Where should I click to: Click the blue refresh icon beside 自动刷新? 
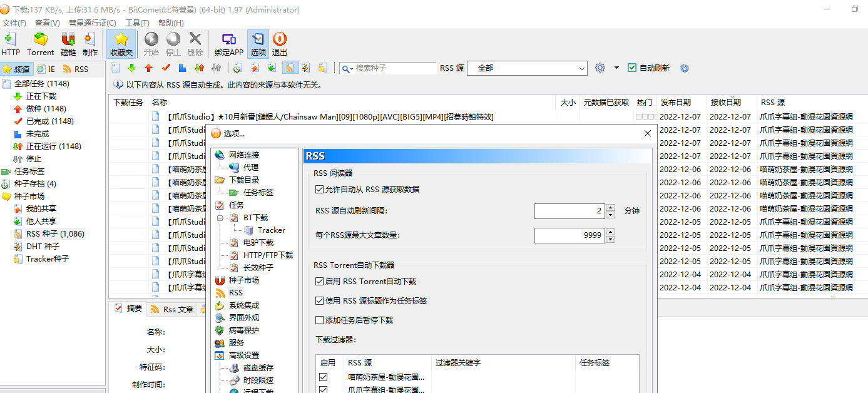(x=684, y=68)
